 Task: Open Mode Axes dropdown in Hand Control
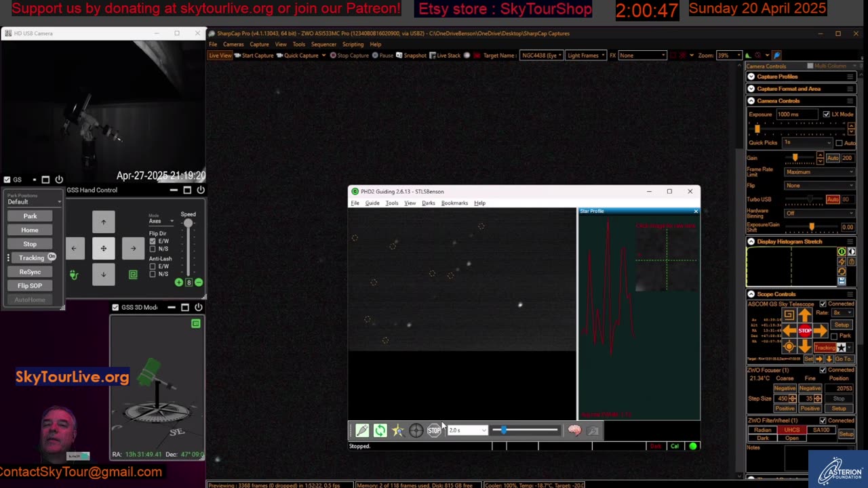[x=161, y=221]
